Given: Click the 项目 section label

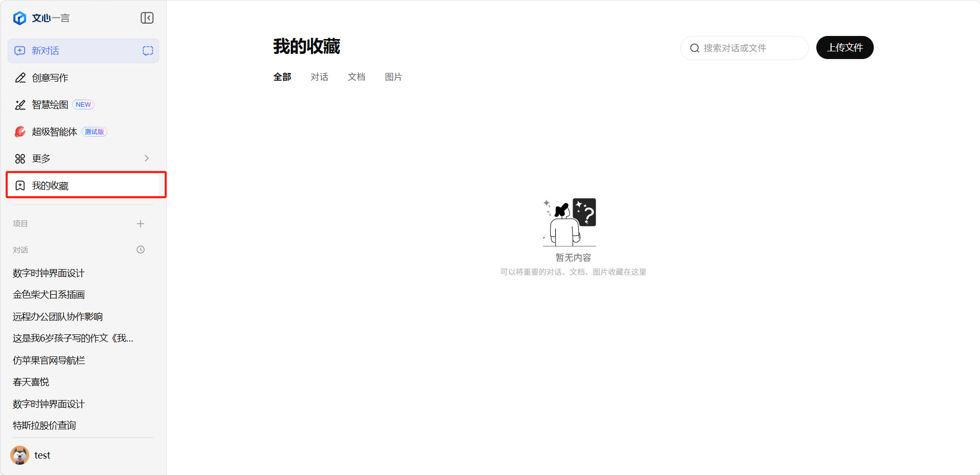Looking at the screenshot, I should click(21, 223).
